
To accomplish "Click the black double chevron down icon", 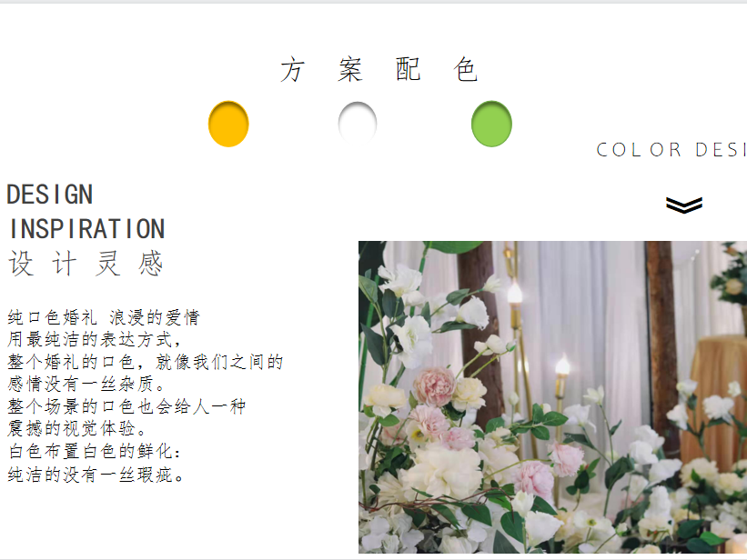I will pyautogui.click(x=684, y=205).
